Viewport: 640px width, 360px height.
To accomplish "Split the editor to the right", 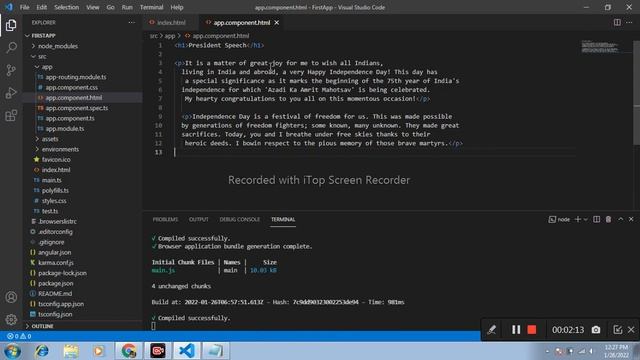I will pos(617,22).
